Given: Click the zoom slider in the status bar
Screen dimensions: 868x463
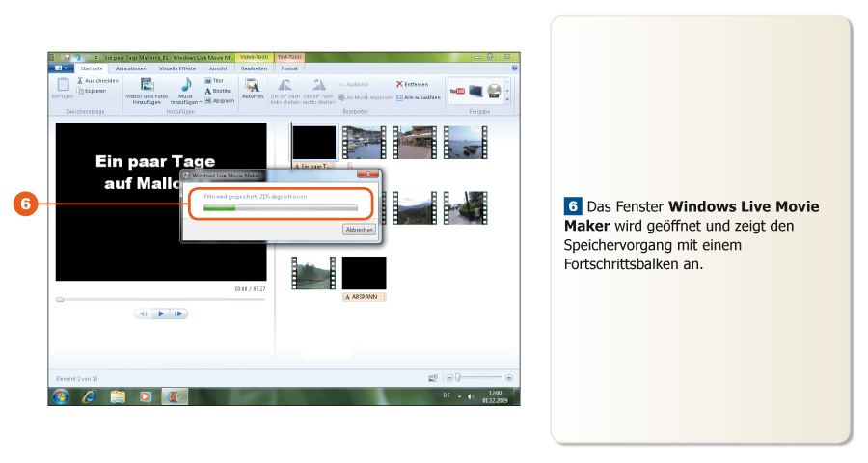Looking at the screenshot, I should click(459, 377).
